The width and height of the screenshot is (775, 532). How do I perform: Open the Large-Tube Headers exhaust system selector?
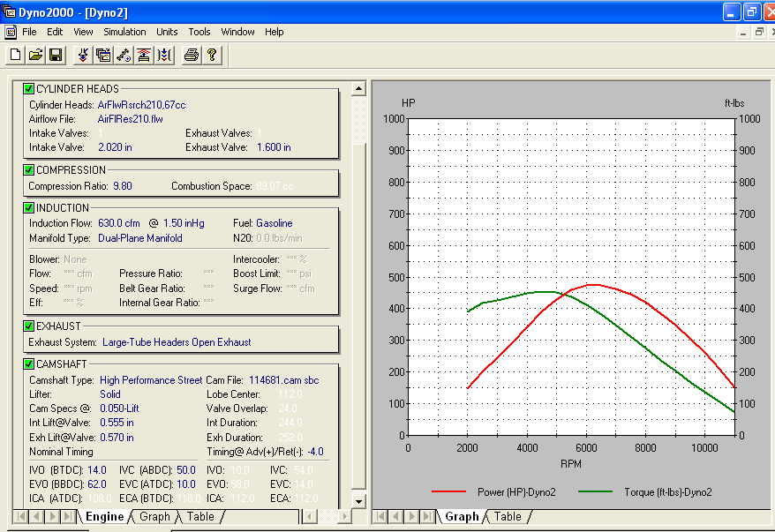coord(177,342)
